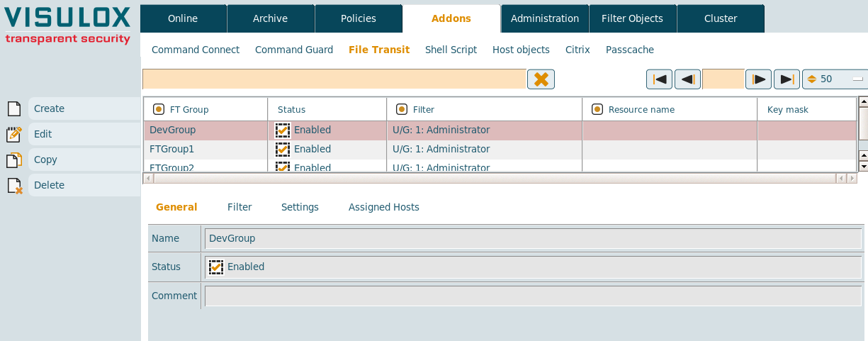The image size is (868, 341).
Task: Go to next page of results
Action: 758,79
